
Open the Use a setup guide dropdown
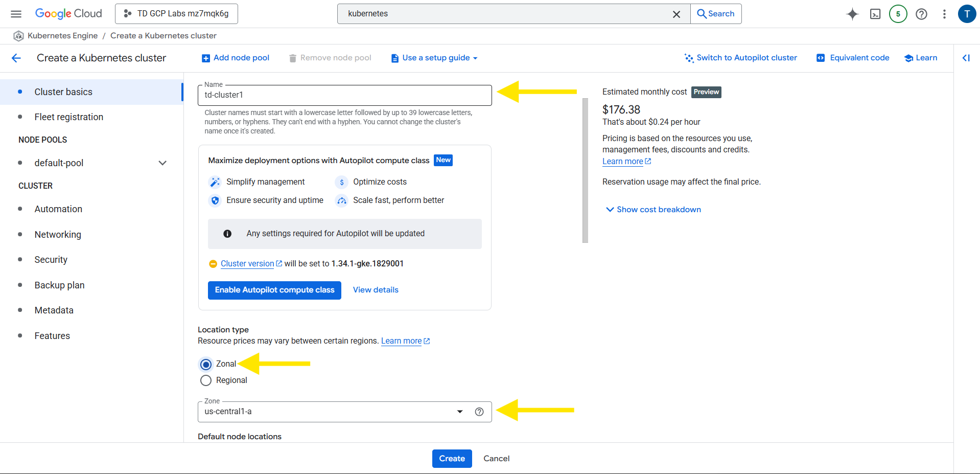[x=435, y=58]
